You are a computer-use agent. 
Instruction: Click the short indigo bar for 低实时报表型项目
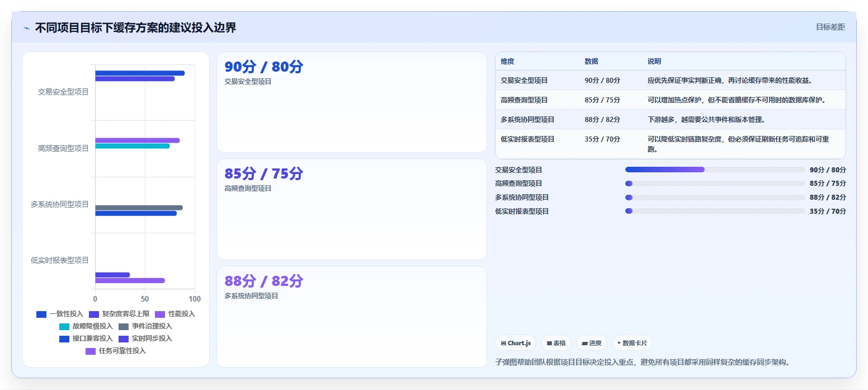tap(112, 275)
